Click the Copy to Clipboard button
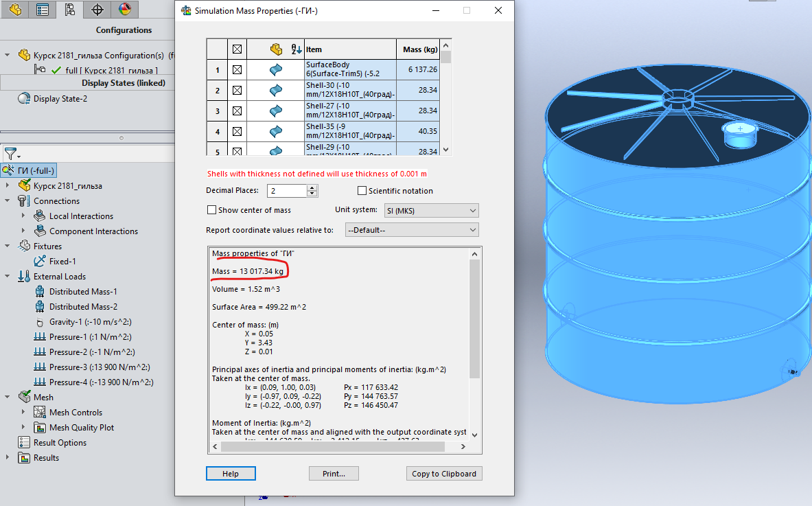The width and height of the screenshot is (812, 506). (x=443, y=474)
